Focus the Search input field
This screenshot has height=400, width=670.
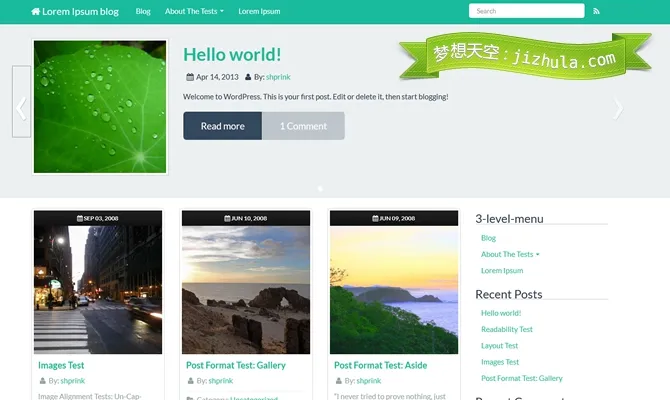coord(526,11)
